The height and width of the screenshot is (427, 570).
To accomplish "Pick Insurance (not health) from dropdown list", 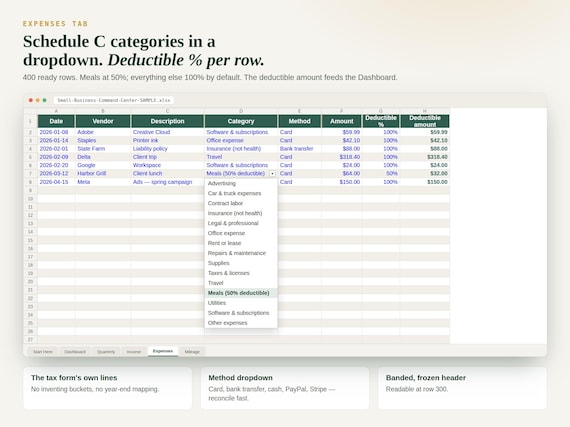I will click(241, 213).
